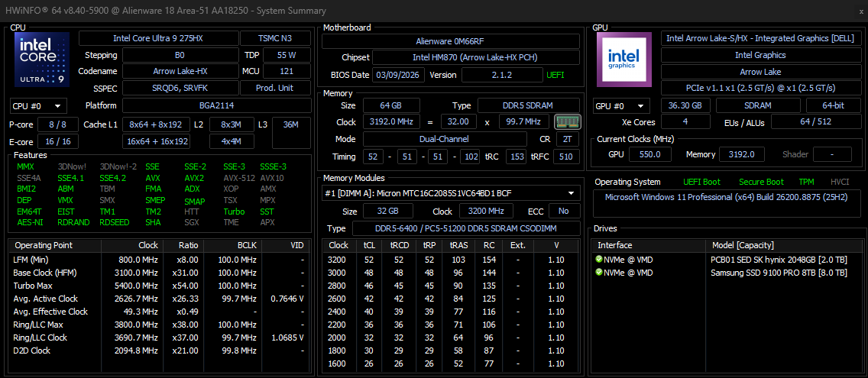Image resolution: width=868 pixels, height=378 pixels.
Task: Expand the DIMM A memory module dropdown
Action: coord(451,193)
